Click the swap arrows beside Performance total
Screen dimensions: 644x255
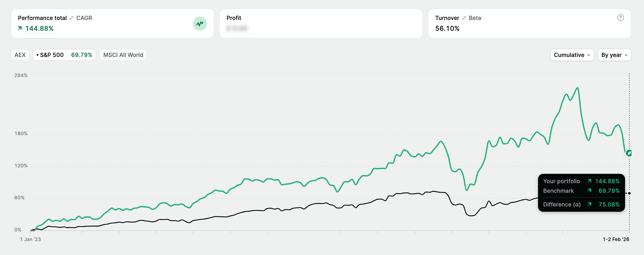pyautogui.click(x=71, y=18)
